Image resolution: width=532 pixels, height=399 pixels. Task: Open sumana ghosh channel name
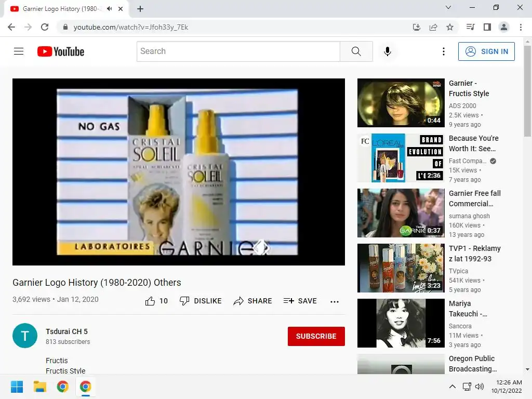tap(469, 216)
